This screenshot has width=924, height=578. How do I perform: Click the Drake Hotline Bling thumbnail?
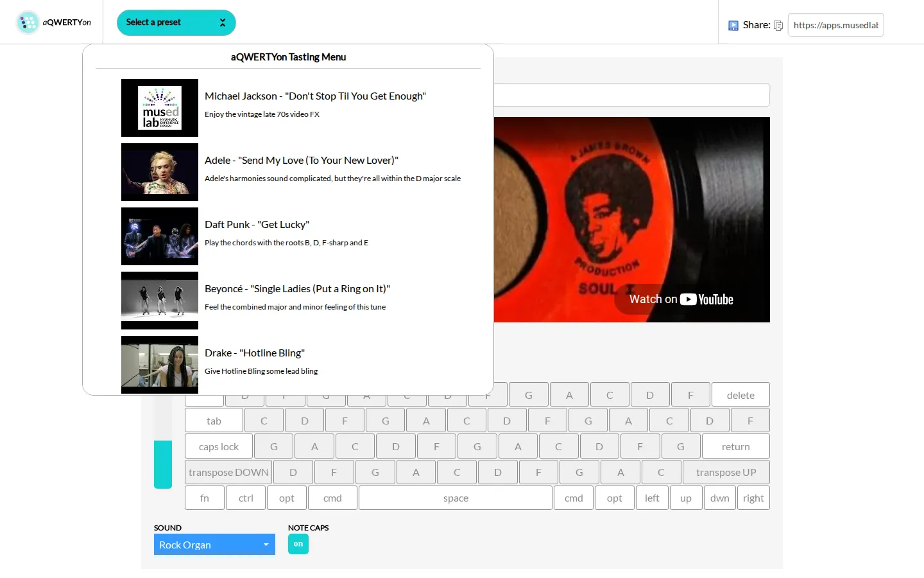(160, 365)
